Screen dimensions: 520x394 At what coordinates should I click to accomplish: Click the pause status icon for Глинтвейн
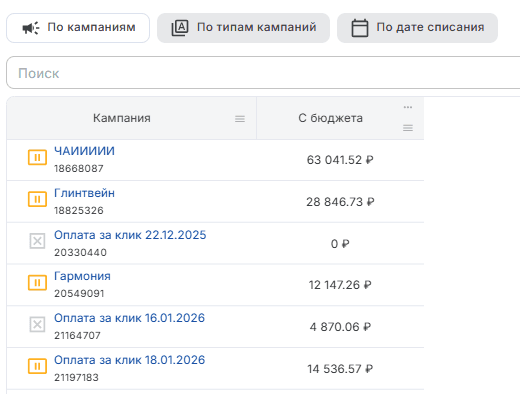click(x=37, y=199)
